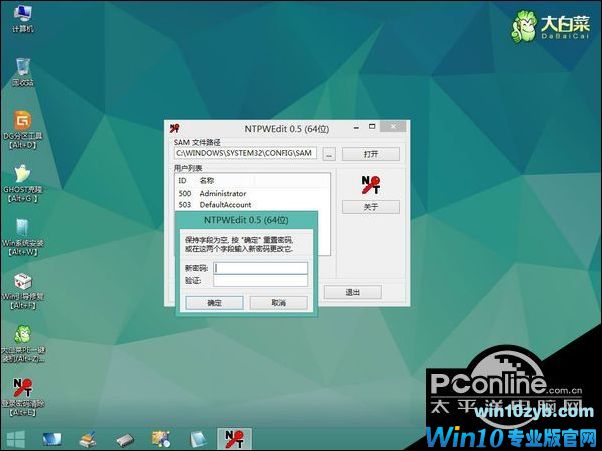Open the 回收站 recycle bin icon
This screenshot has width=602, height=451.
[23, 72]
